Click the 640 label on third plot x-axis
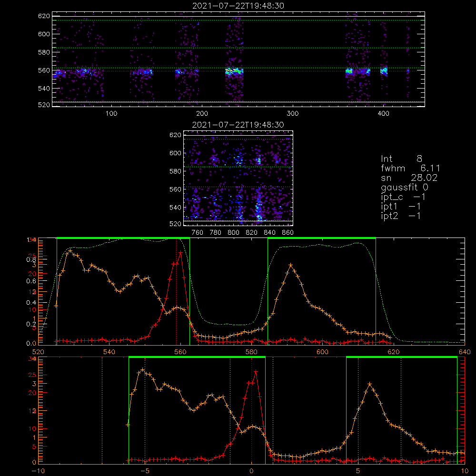 [465, 352]
